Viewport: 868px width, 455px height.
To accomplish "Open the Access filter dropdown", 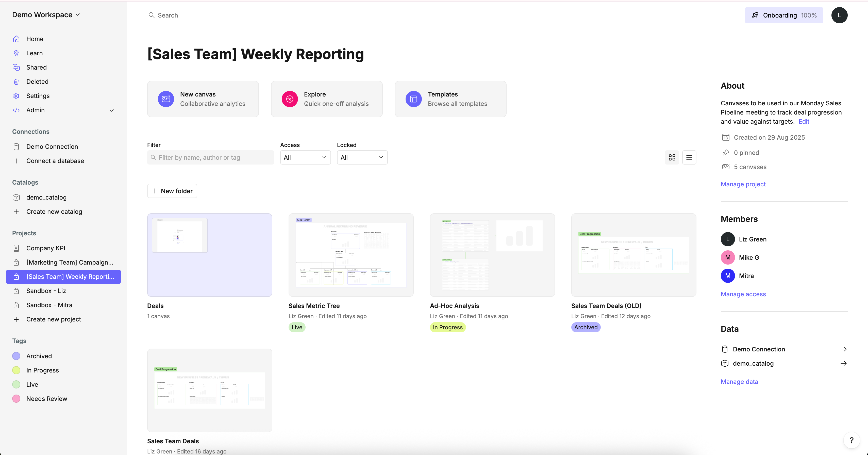I will pyautogui.click(x=305, y=157).
